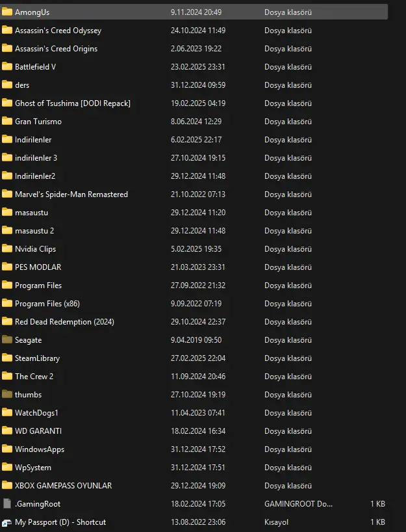
Task: Click the WpSystem folder icon
Action: coord(7,467)
